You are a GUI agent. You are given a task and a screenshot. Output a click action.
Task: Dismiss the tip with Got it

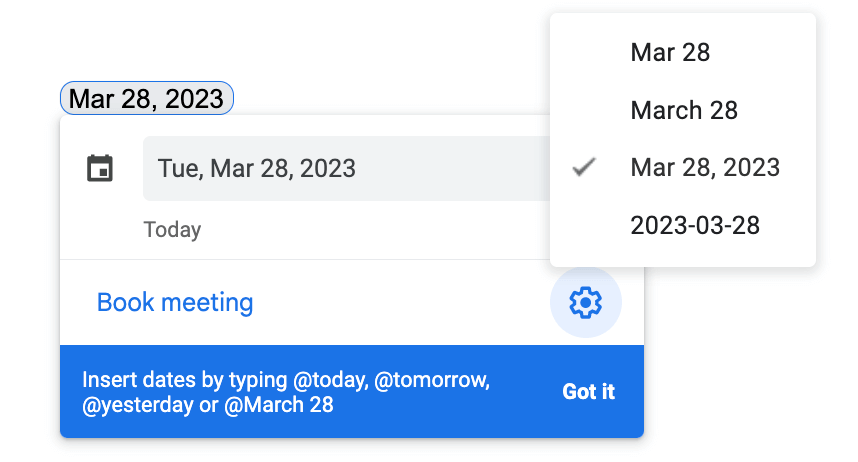(x=589, y=392)
